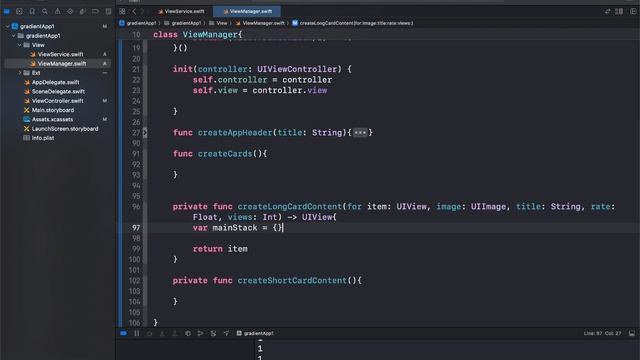Open environment overrides in debug bar
The width and height of the screenshot is (640, 360).
pos(213,333)
